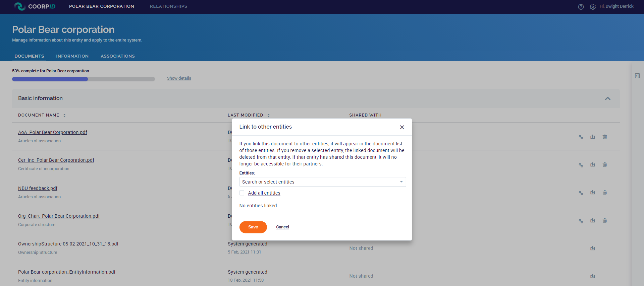
Task: Open AoA_Polar Bear Corporation.pdf link
Action: coord(53,132)
